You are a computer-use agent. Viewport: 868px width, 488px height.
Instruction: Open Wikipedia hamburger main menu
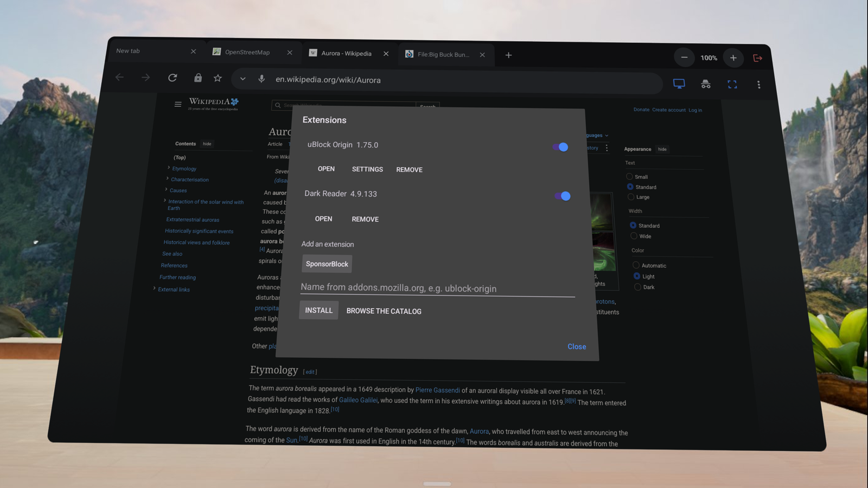178,104
